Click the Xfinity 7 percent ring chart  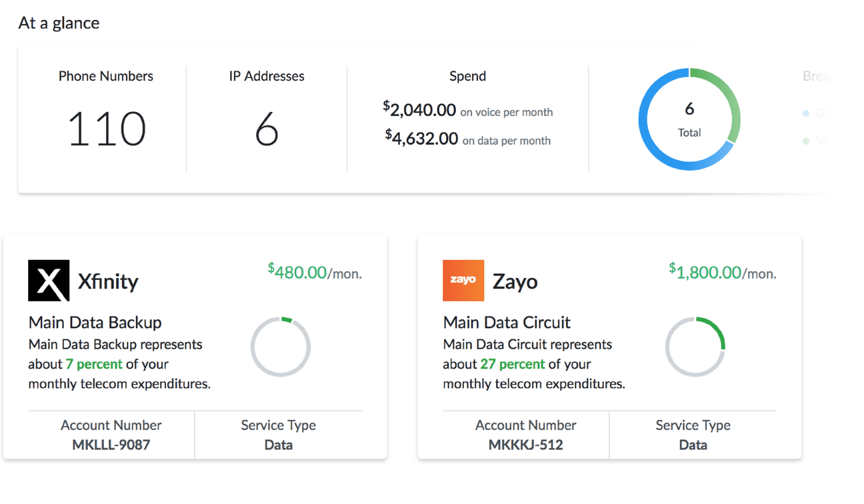281,347
